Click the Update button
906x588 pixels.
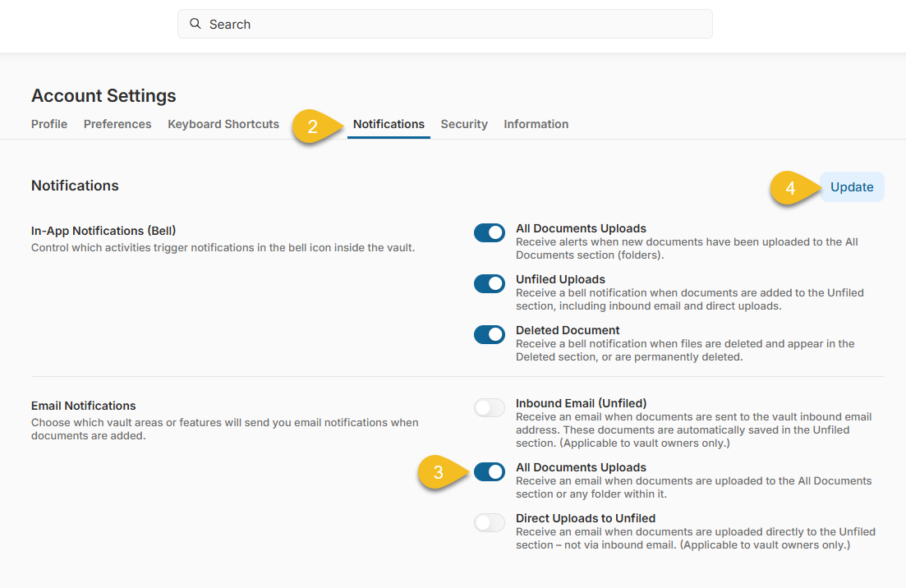tap(851, 186)
